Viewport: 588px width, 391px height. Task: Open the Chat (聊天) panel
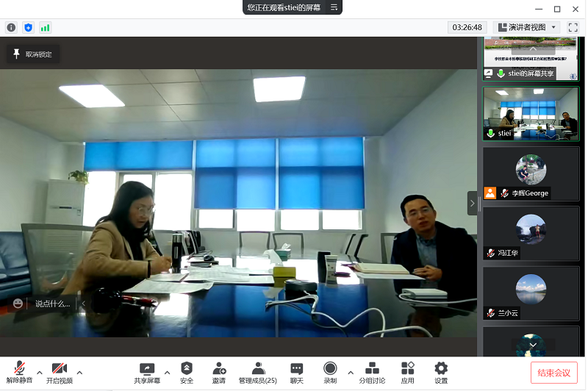296,373
